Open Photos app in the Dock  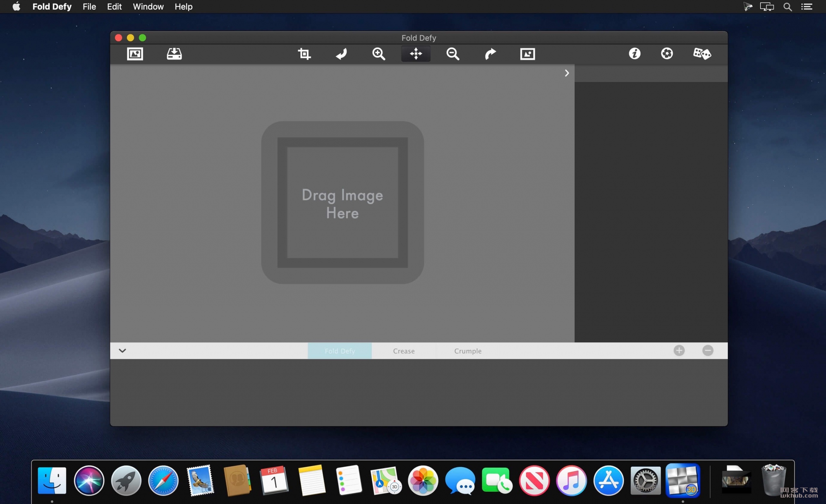[423, 480]
